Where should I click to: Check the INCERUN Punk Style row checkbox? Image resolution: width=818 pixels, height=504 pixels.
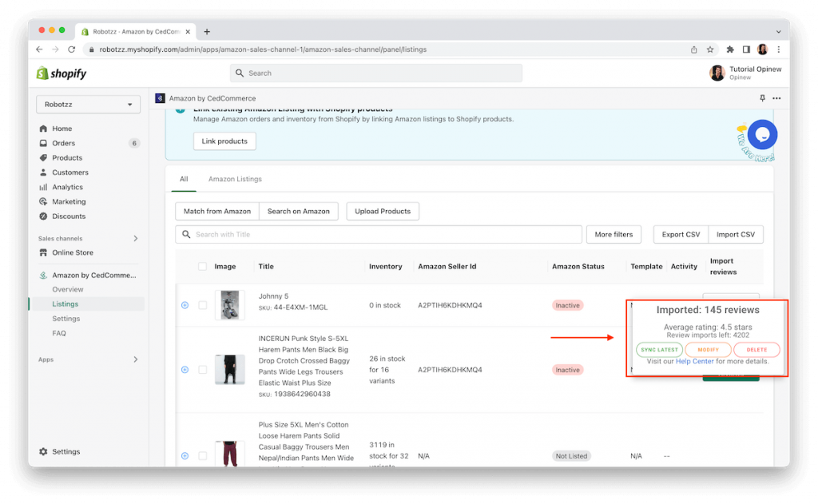[202, 370]
